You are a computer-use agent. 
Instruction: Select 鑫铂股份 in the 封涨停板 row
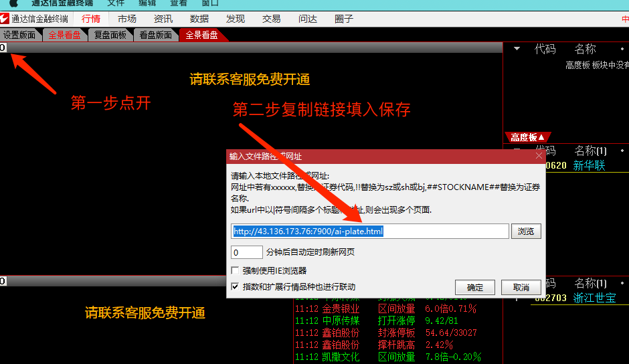click(x=341, y=333)
